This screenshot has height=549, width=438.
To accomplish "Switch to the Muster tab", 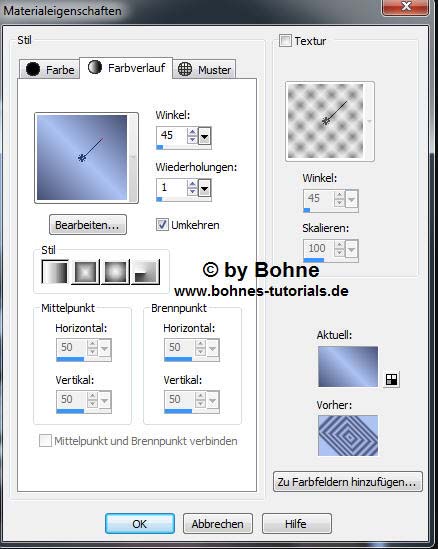I will point(204,69).
